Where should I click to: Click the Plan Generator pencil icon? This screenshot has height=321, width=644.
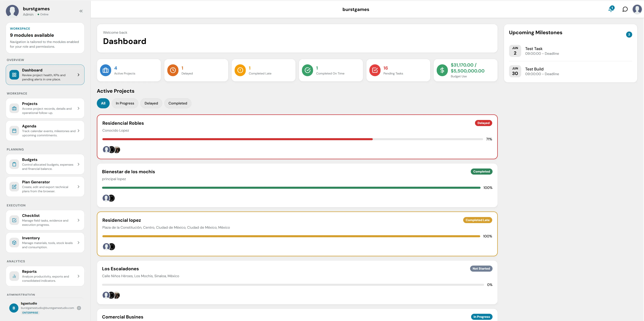14,187
